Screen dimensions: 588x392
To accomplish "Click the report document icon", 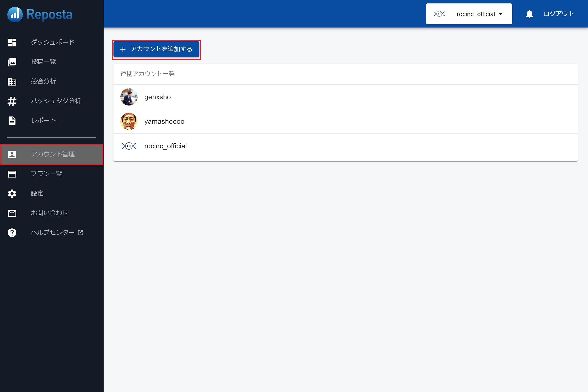I will point(12,121).
